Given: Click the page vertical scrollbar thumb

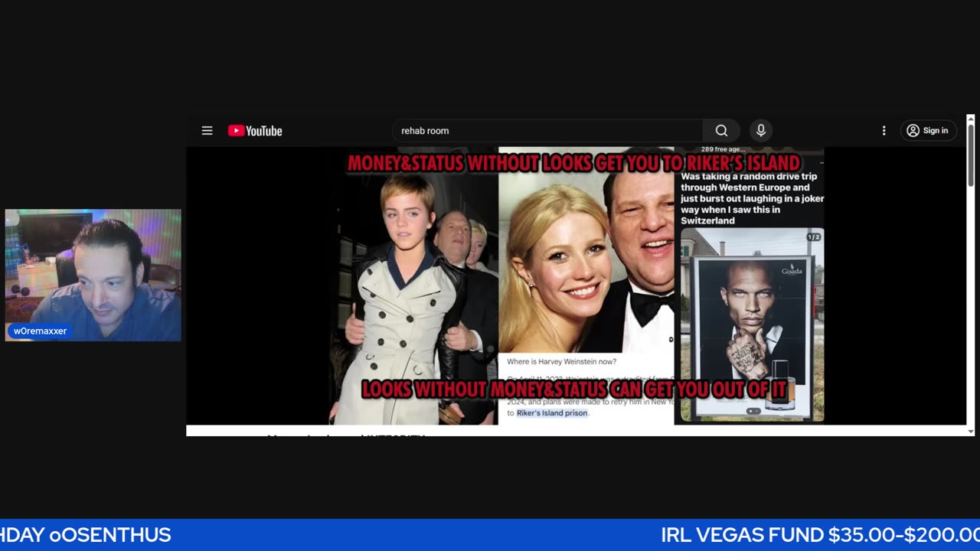Looking at the screenshot, I should (x=971, y=155).
